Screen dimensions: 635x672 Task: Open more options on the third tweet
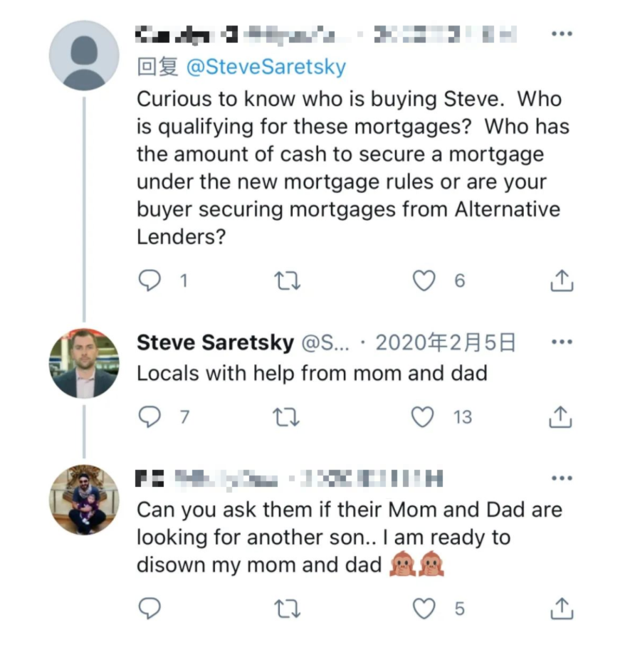(x=562, y=478)
